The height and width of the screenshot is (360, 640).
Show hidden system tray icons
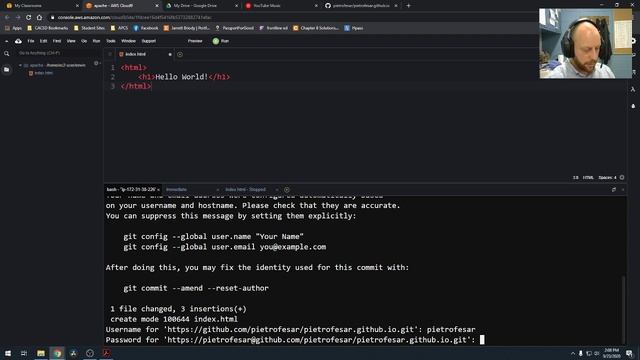tap(572, 353)
